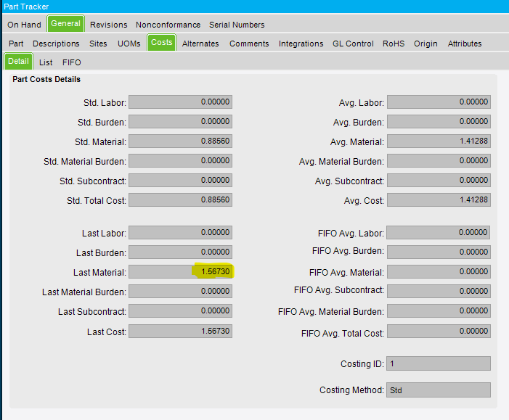Image resolution: width=509 pixels, height=420 pixels.
Task: Click the Std. Total Cost field
Action: (x=181, y=199)
